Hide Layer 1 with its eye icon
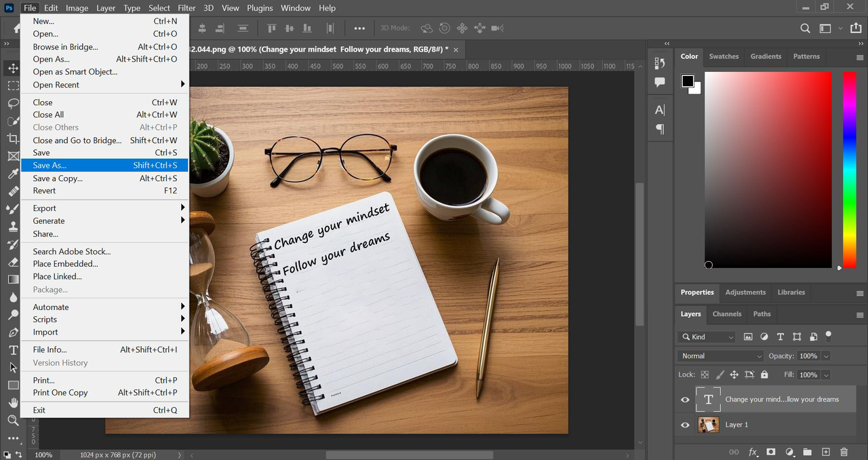Viewport: 868px width, 460px height. pos(685,425)
